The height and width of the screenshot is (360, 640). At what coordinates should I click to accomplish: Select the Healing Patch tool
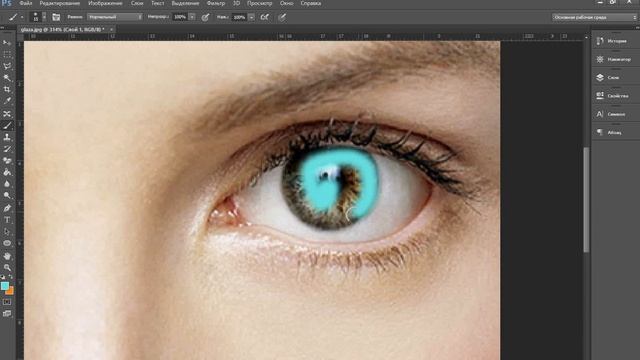coord(7,113)
